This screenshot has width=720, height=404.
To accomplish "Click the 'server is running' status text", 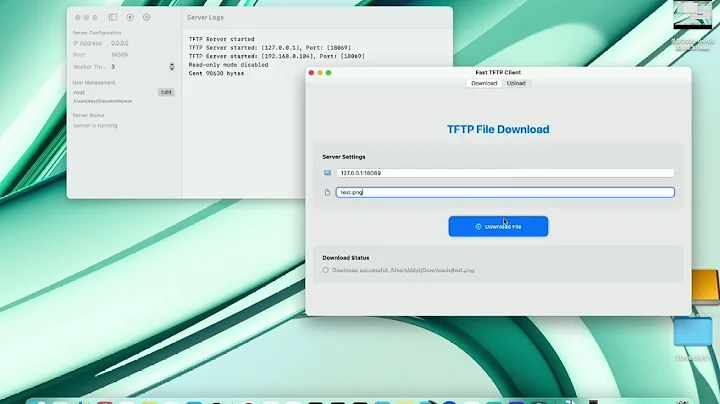I will (x=96, y=125).
